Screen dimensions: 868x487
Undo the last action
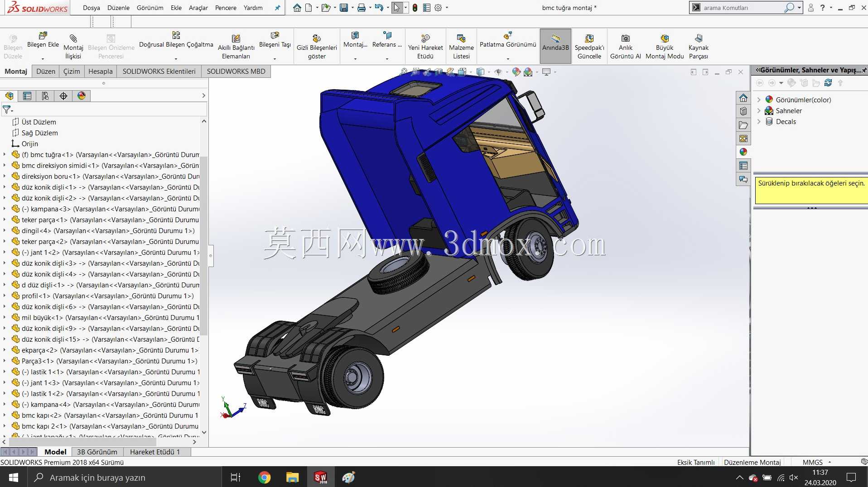coord(379,8)
